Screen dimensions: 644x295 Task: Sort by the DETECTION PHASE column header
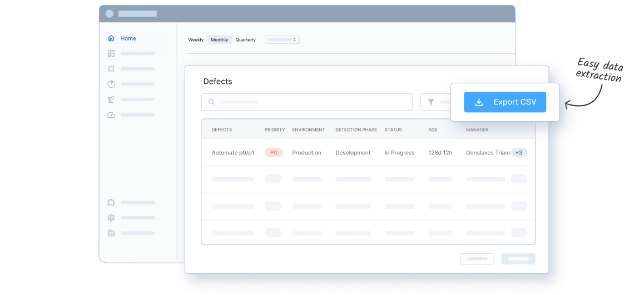(x=356, y=129)
